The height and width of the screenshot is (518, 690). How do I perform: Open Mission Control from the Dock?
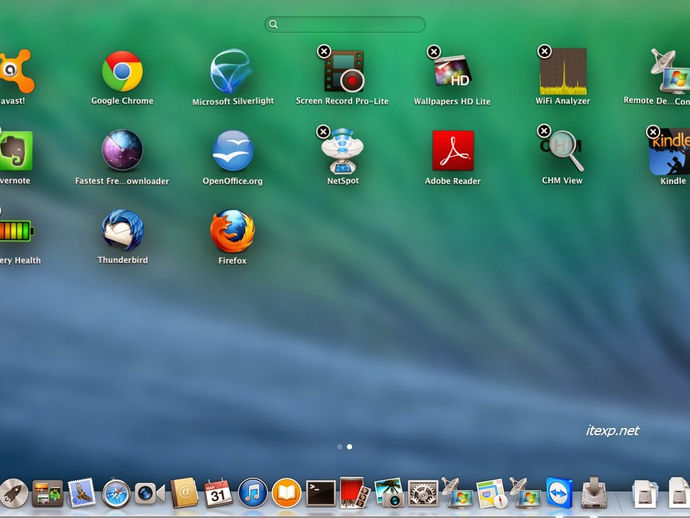click(x=48, y=493)
